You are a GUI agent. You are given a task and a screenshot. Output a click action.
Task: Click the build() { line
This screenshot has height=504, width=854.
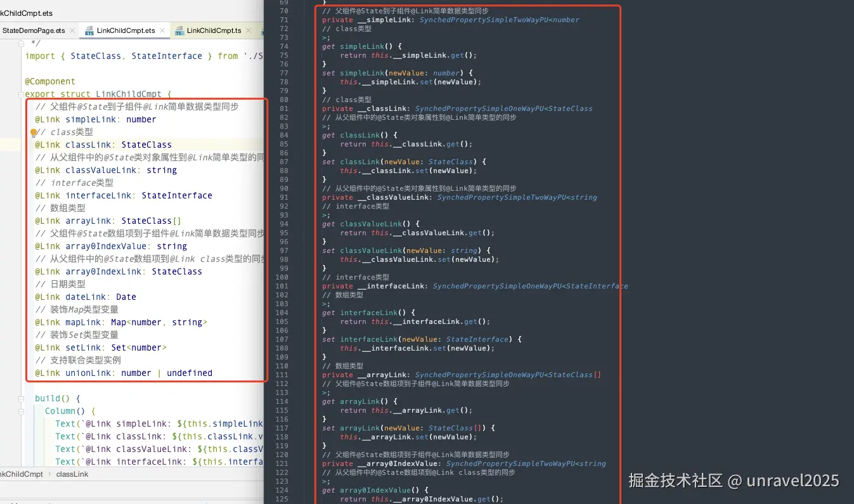[58, 398]
